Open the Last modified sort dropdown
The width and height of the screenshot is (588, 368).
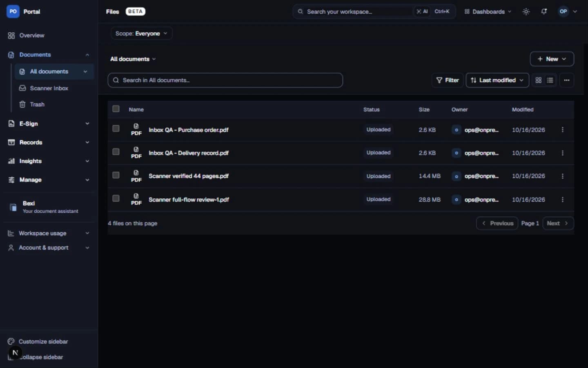[497, 80]
